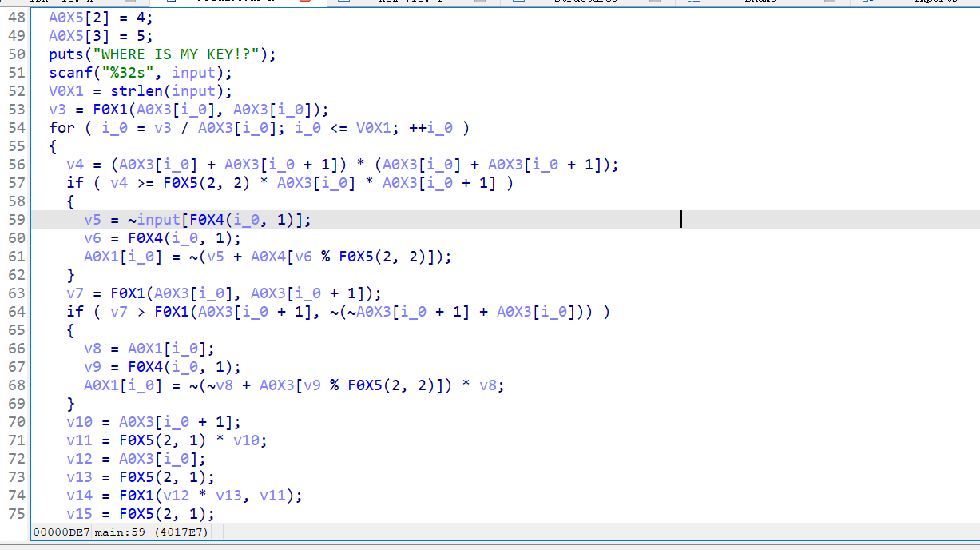Click the line "A0X5[2] = 4;"

[100, 17]
